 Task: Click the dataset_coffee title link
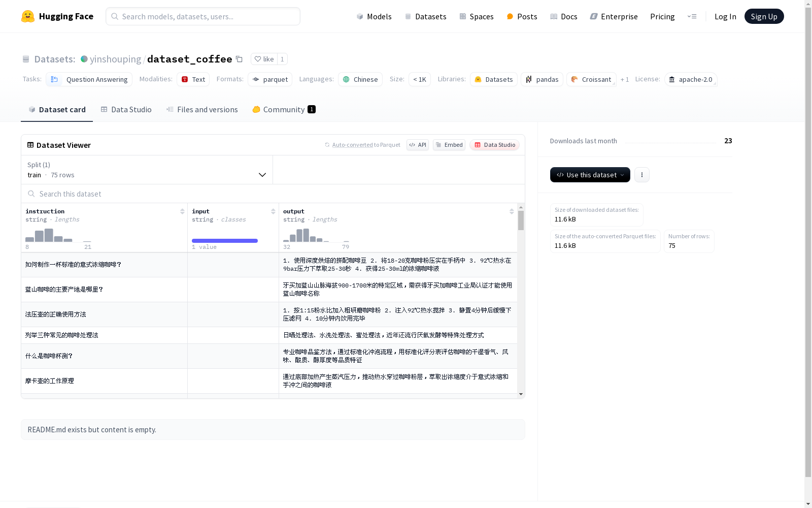tap(189, 59)
